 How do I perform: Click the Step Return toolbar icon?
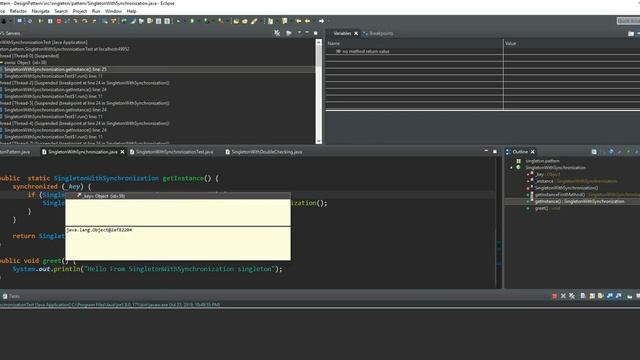click(94, 21)
